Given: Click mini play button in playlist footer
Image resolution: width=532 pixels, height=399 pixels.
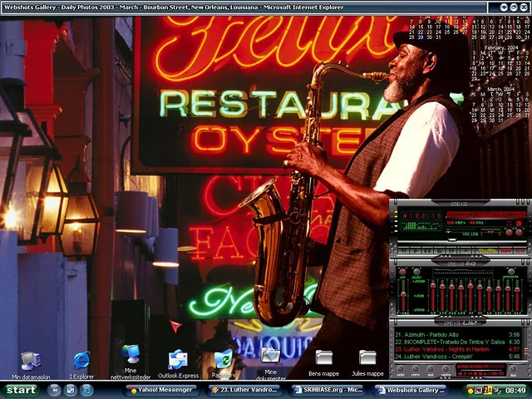Looking at the screenshot, I should (467, 373).
